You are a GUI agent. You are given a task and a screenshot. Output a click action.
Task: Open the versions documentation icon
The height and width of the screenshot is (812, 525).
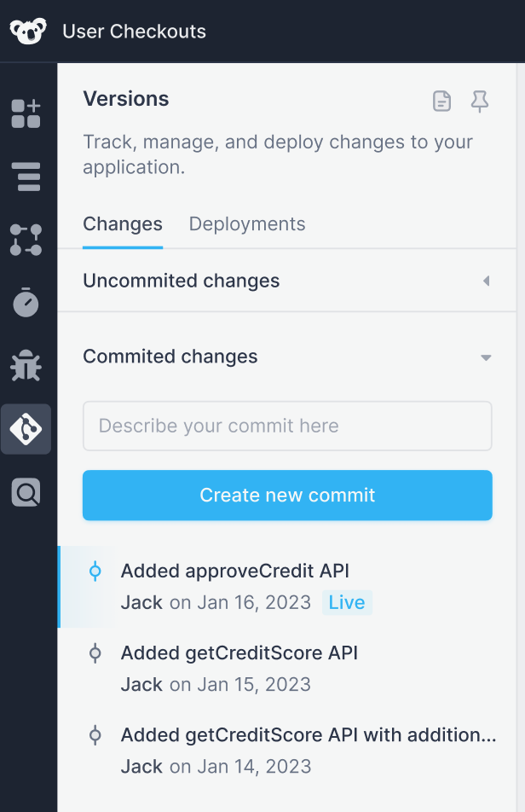click(x=441, y=101)
